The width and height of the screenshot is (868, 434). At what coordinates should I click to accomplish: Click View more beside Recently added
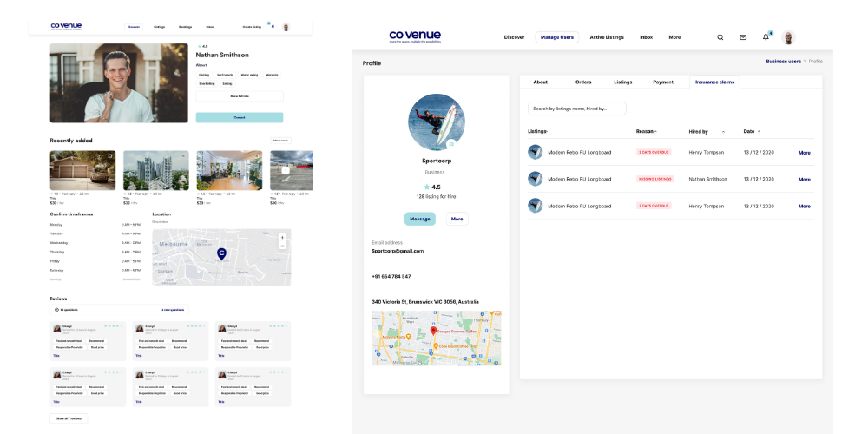280,141
